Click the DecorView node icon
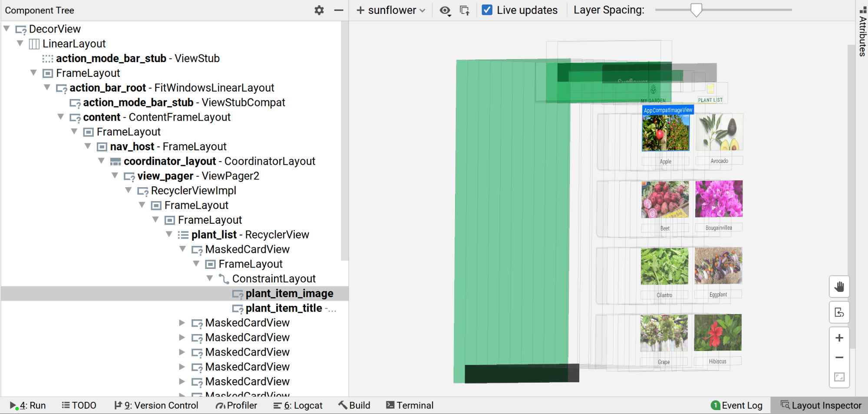The image size is (868, 414). coord(21,30)
